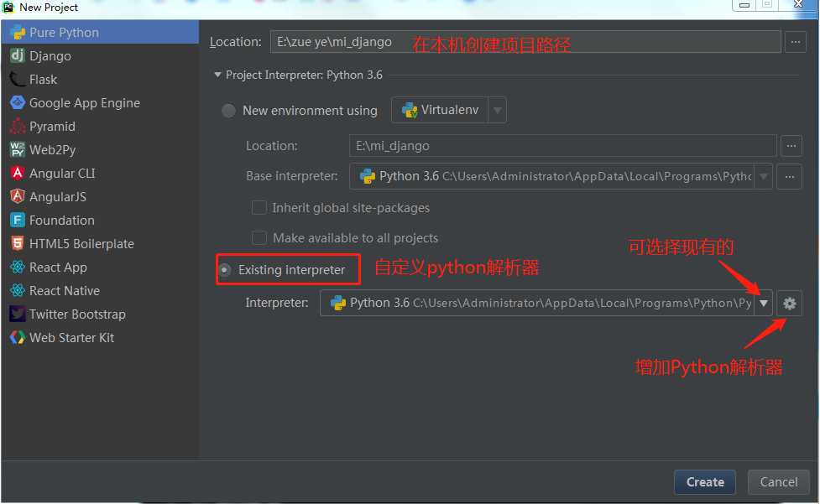Open interpreter settings gear icon
Screen dimensions: 820x504
tap(789, 303)
